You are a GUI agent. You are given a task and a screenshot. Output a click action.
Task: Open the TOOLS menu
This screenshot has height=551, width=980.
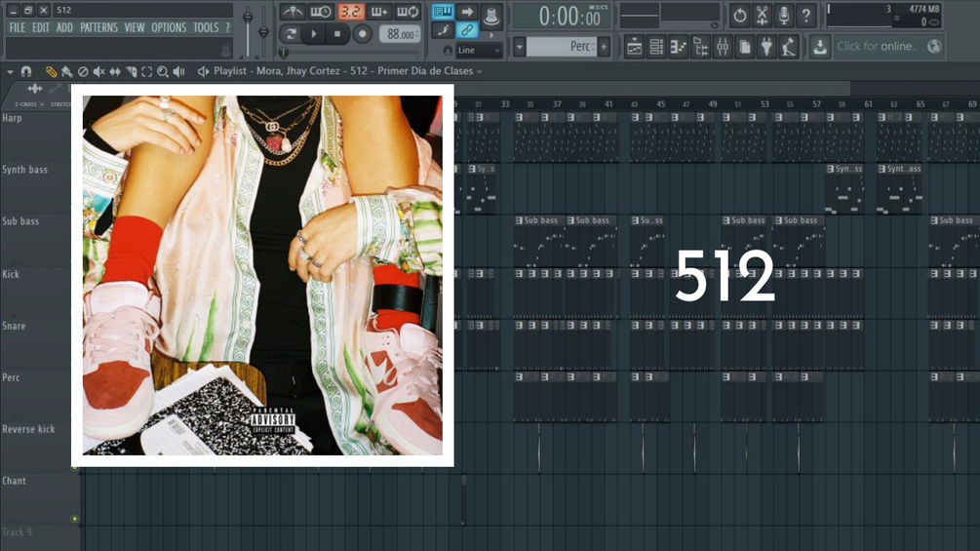206,27
